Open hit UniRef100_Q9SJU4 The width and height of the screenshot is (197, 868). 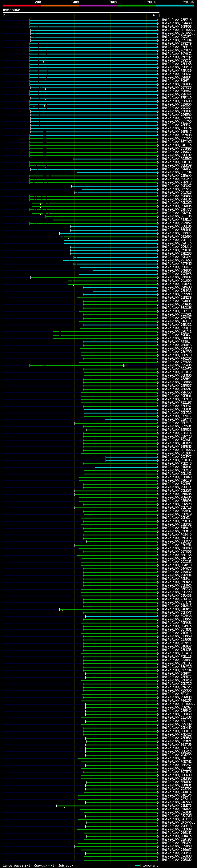click(177, 40)
